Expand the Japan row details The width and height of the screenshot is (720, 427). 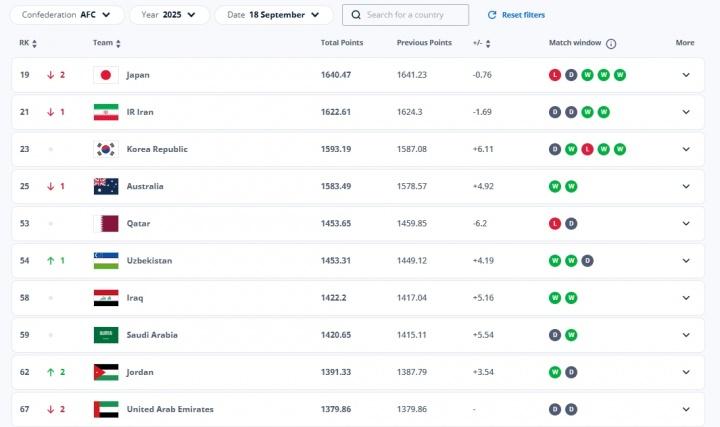(x=686, y=75)
